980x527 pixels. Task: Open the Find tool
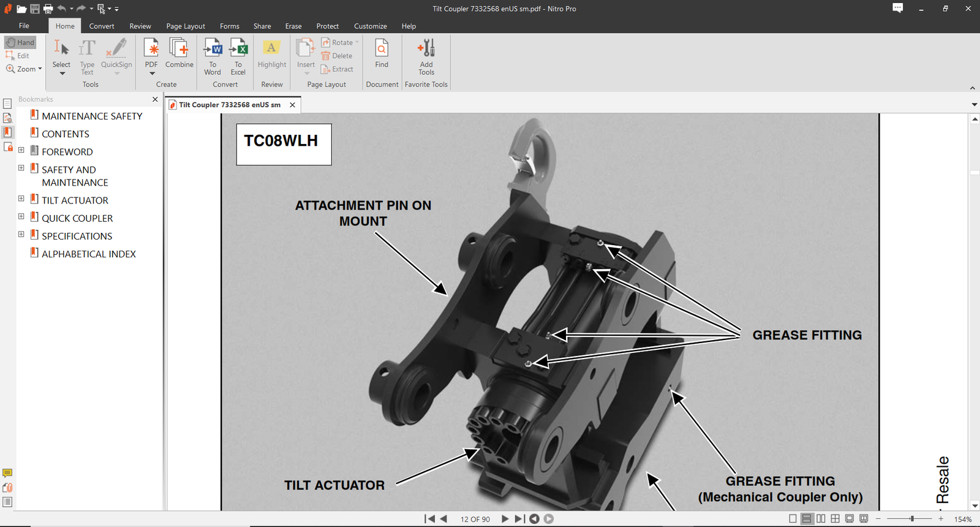coord(382,54)
